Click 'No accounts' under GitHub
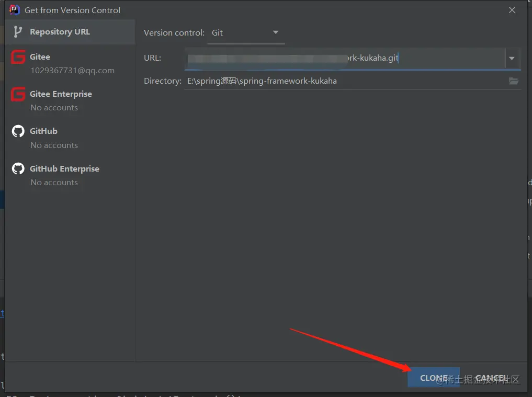This screenshot has width=532, height=397. [54, 145]
